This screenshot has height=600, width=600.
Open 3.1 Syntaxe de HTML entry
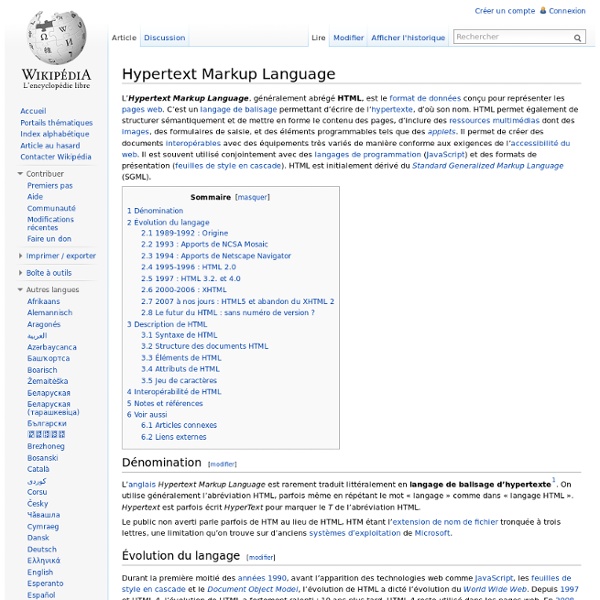tap(179, 335)
